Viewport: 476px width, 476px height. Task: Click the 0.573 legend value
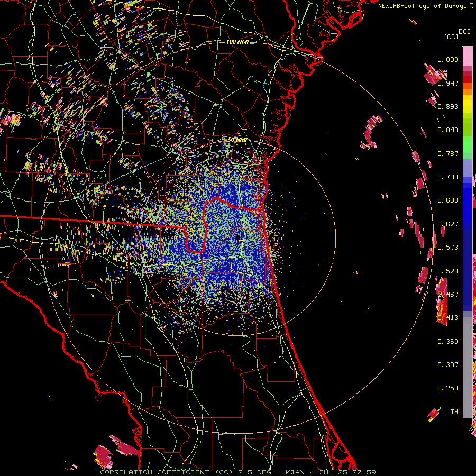[448, 248]
